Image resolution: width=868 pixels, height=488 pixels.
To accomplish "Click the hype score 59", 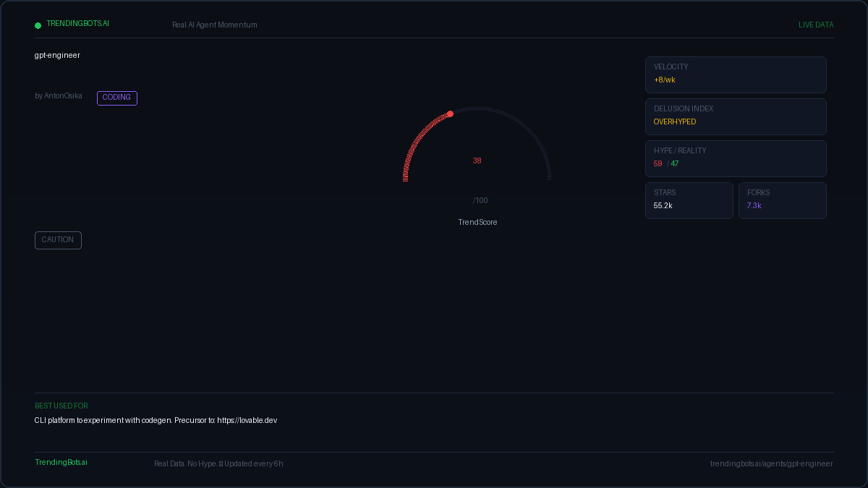I will click(x=658, y=164).
